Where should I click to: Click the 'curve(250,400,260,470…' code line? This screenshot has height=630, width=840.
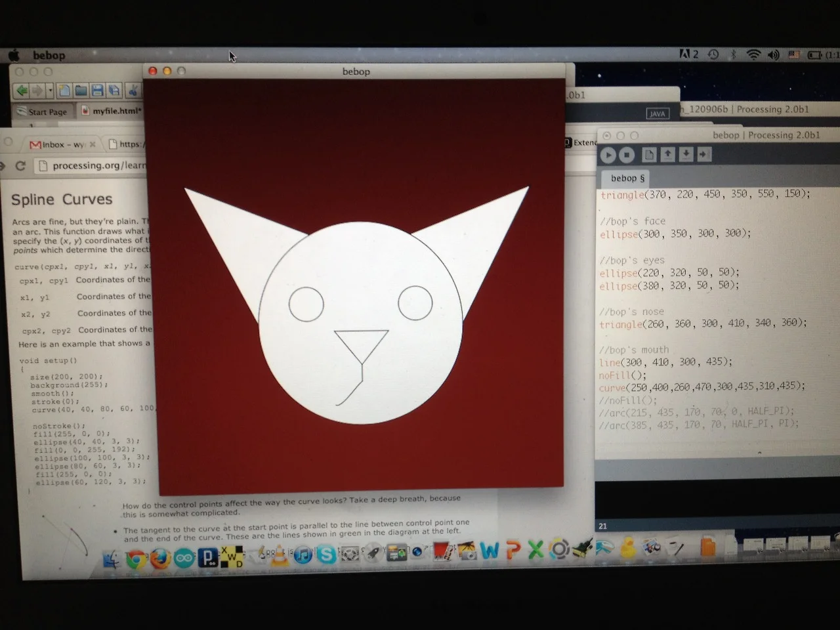coord(702,387)
